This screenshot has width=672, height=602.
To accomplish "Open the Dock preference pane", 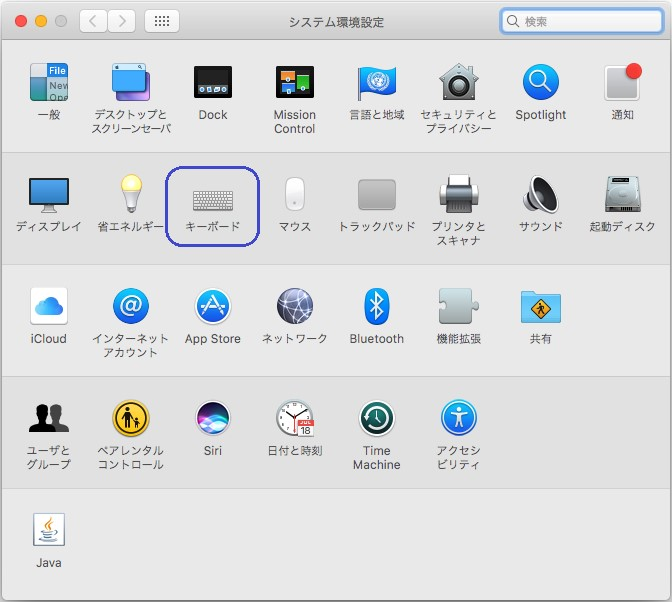I will coord(212,83).
